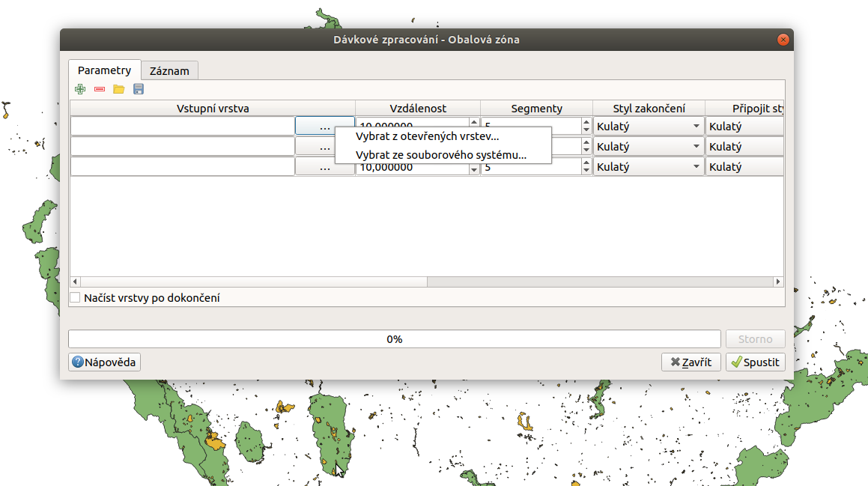Close the Dávkové zpracování dialog window
The image size is (868, 486).
(x=783, y=39)
